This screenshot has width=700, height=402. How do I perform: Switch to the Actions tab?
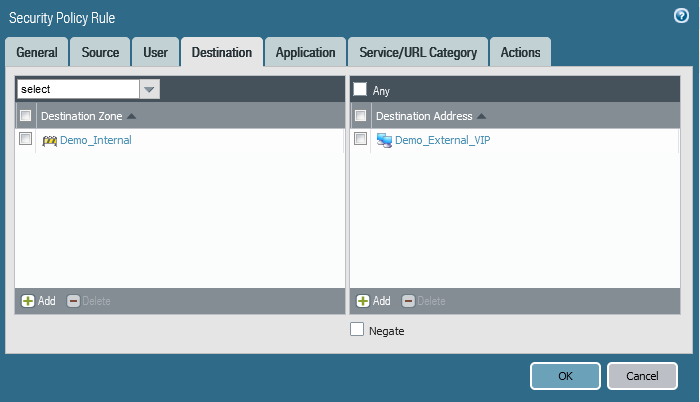pos(521,52)
